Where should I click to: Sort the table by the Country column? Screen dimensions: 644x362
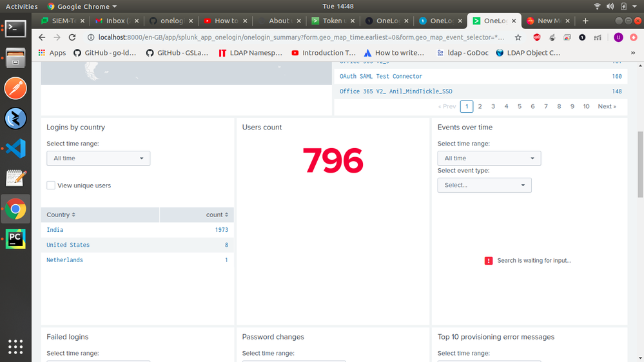click(x=61, y=215)
